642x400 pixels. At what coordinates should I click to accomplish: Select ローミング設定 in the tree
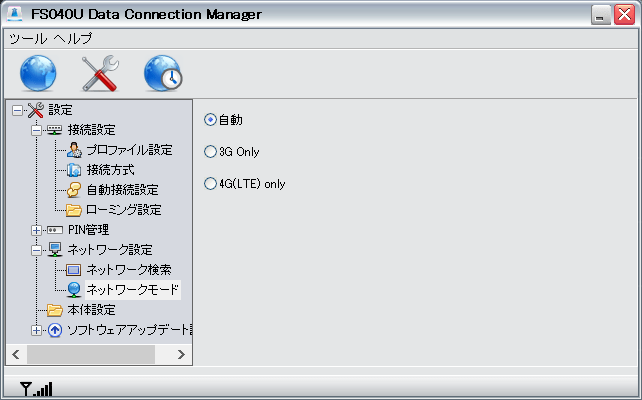click(x=124, y=210)
